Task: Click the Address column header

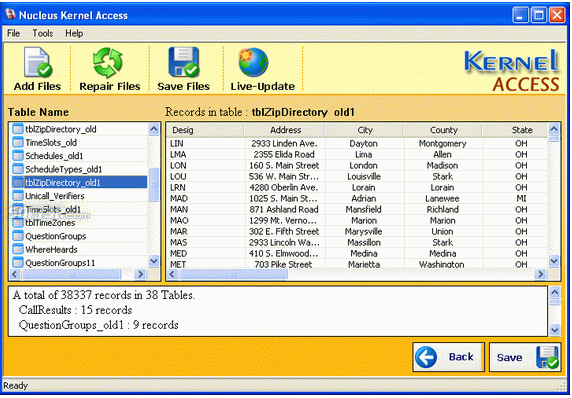Action: (x=284, y=130)
